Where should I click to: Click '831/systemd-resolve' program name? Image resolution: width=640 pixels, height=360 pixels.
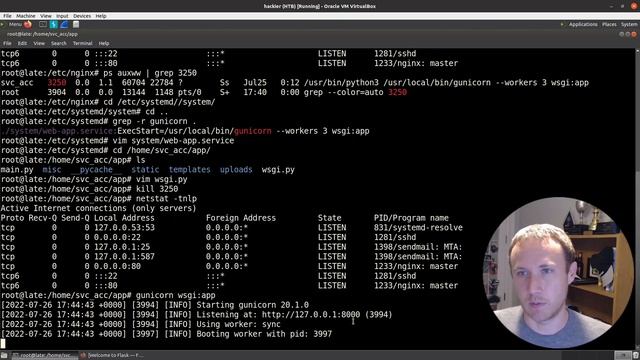tap(418, 228)
